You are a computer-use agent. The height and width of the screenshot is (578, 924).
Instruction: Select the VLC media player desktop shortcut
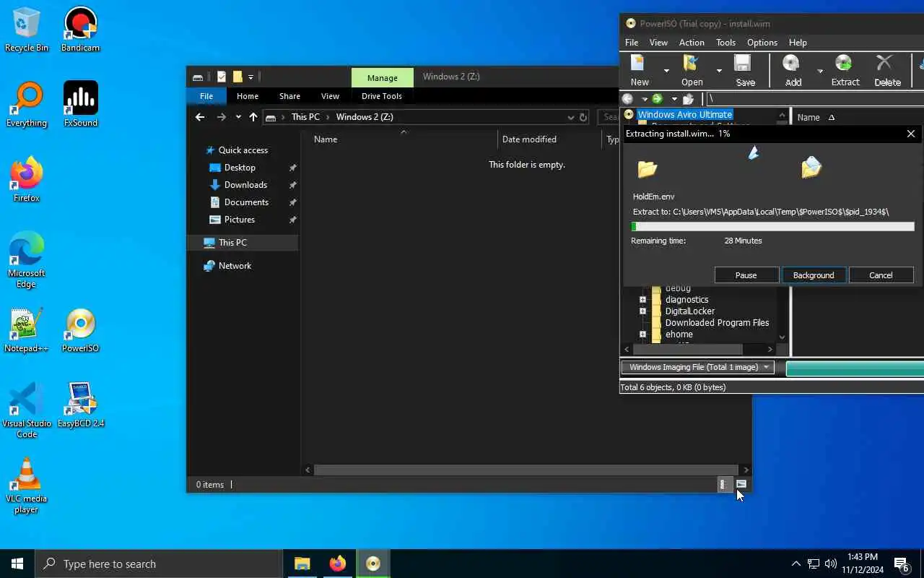pyautogui.click(x=27, y=487)
